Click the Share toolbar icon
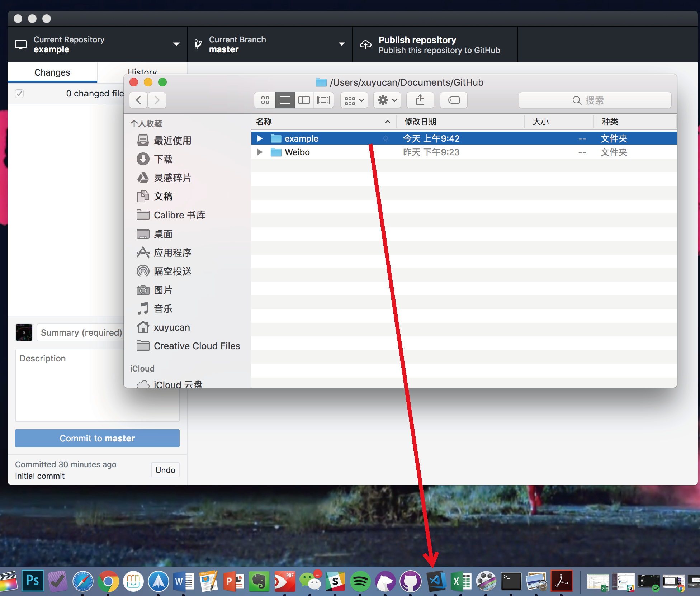The image size is (700, 596). (x=420, y=100)
